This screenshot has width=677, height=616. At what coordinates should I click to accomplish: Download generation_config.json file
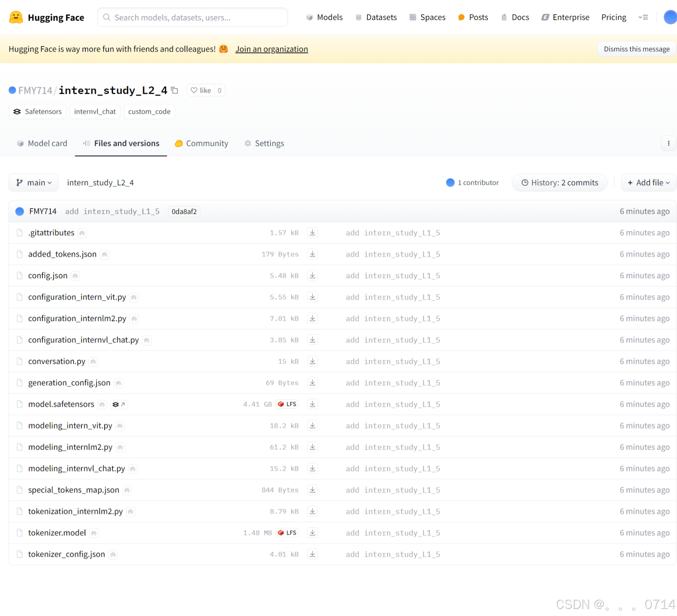[x=312, y=383]
